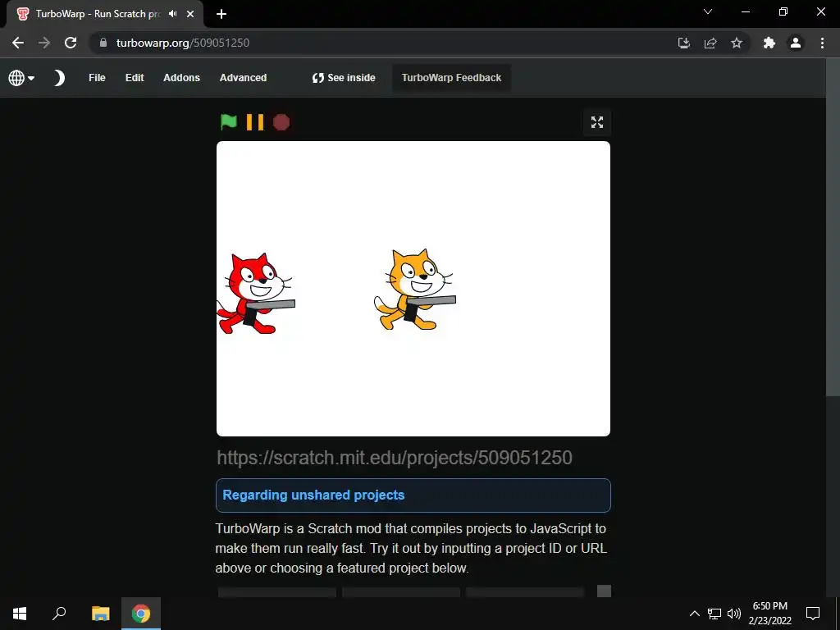Open volume control in system tray
Viewport: 840px width, 630px height.
coord(734,614)
